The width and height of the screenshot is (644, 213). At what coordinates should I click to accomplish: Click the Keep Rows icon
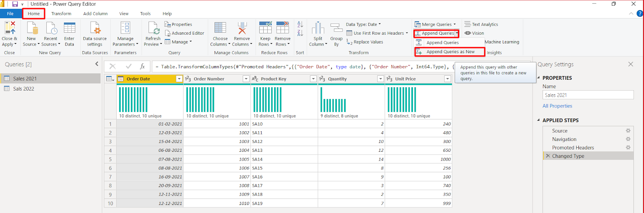[x=265, y=28]
